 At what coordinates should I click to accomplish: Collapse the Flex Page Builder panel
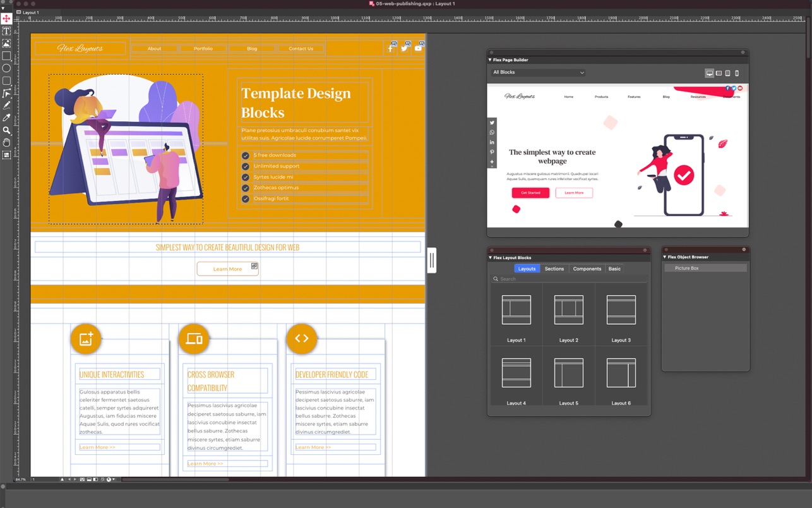coord(490,60)
